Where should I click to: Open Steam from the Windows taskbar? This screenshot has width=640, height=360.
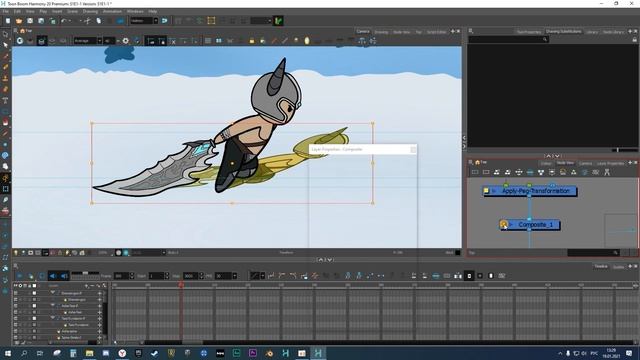[x=154, y=353]
